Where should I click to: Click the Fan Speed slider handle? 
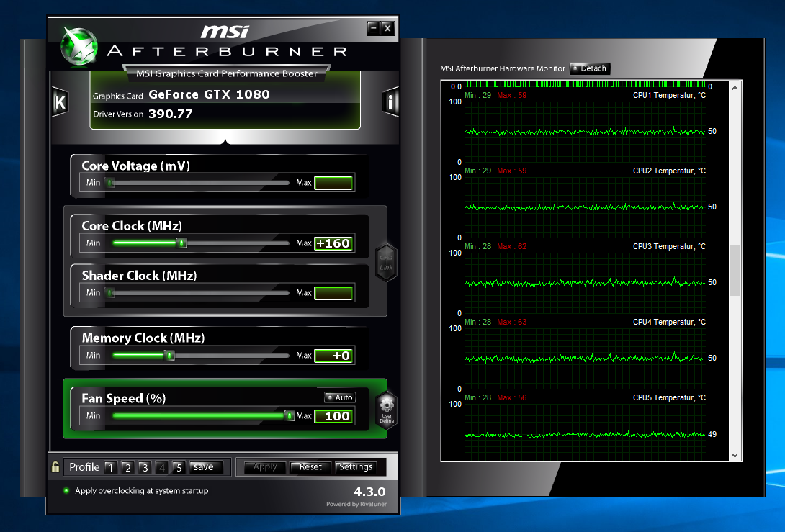coord(289,416)
